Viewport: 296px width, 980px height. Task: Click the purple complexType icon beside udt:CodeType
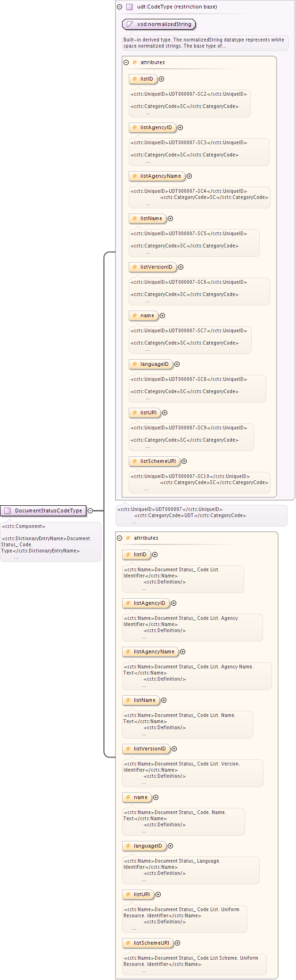coord(129,7)
